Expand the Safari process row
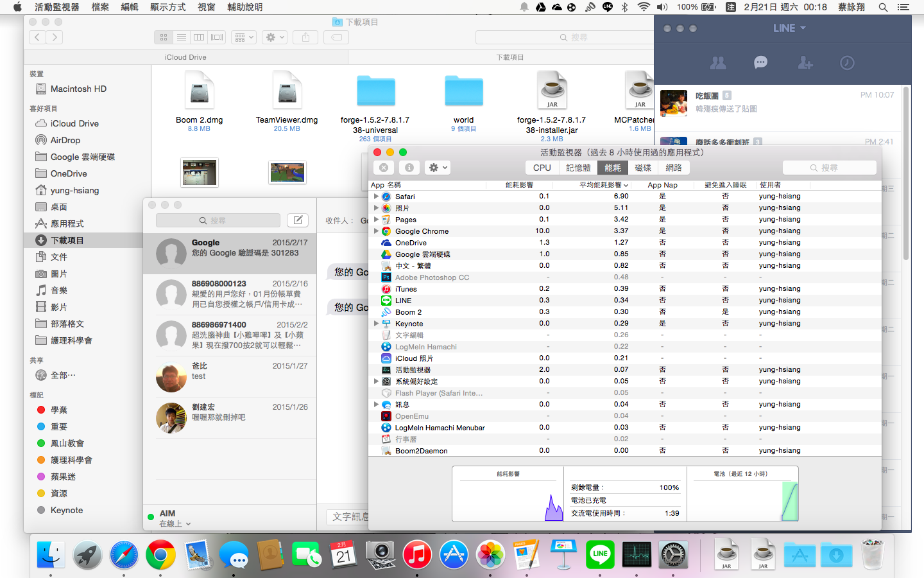 376,197
